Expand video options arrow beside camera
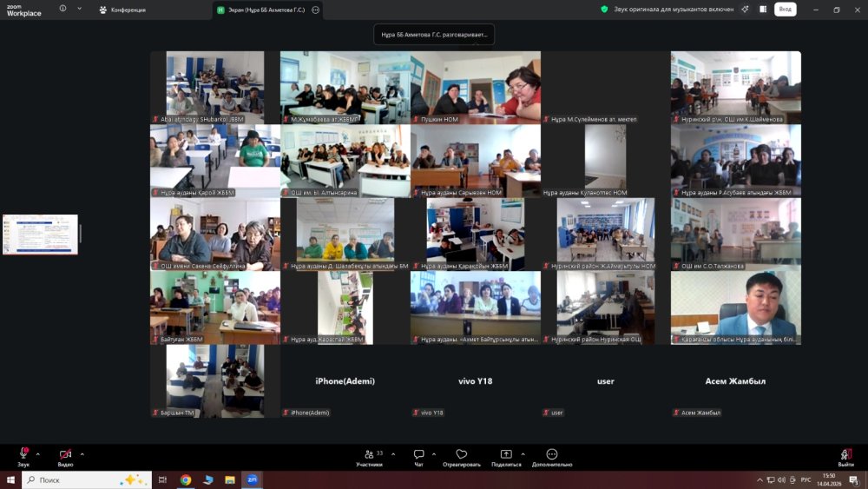 click(x=82, y=454)
